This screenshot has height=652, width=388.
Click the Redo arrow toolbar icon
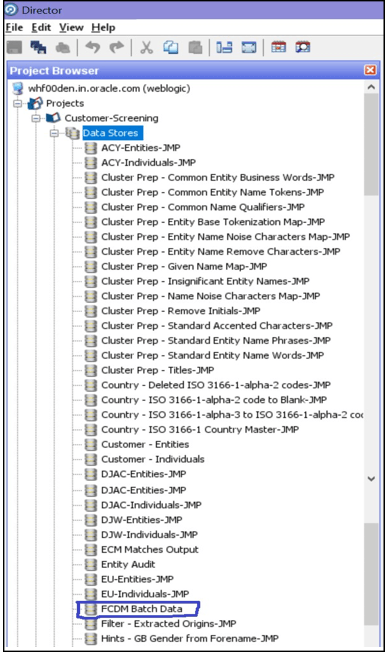(x=116, y=47)
